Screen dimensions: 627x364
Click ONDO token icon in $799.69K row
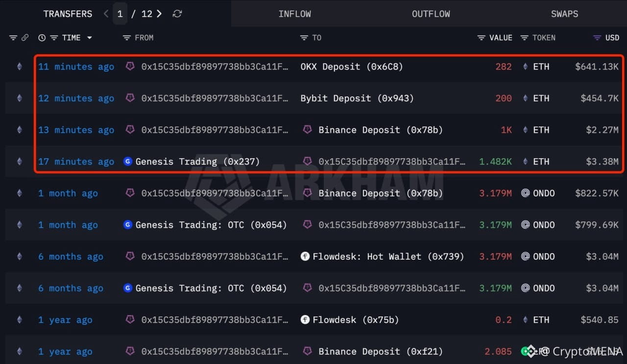(x=525, y=225)
